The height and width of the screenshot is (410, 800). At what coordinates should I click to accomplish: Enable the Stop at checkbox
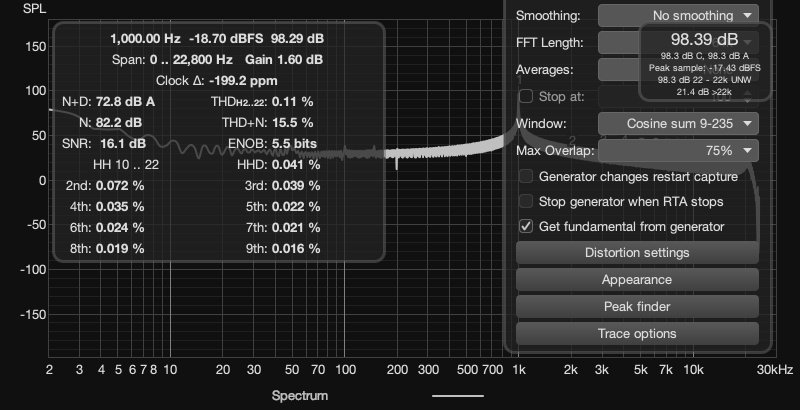pyautogui.click(x=527, y=97)
